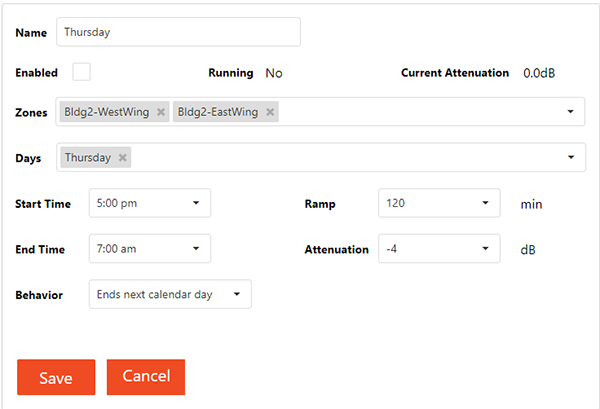The image size is (600, 409).
Task: Select the Thursday chip in Days
Action: (88, 158)
